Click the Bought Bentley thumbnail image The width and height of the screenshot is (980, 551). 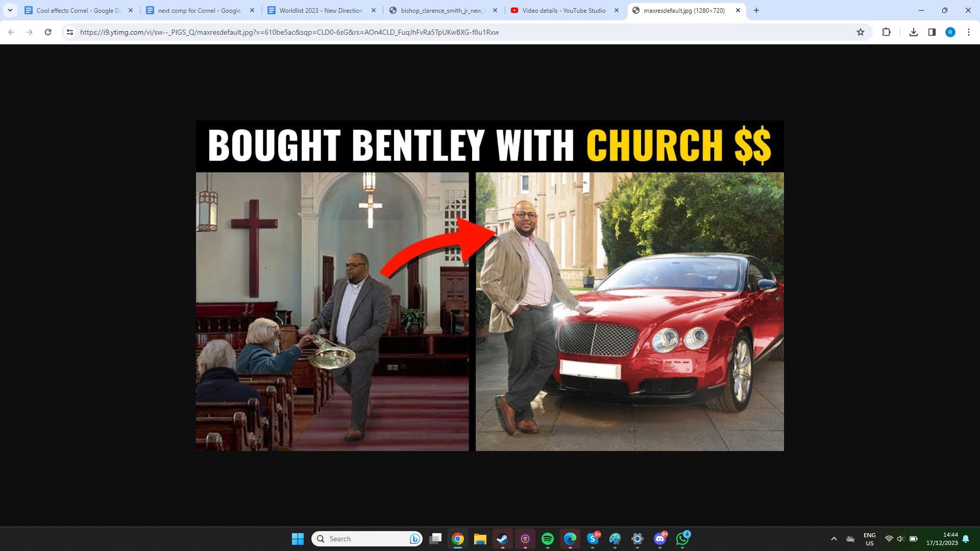click(x=490, y=286)
